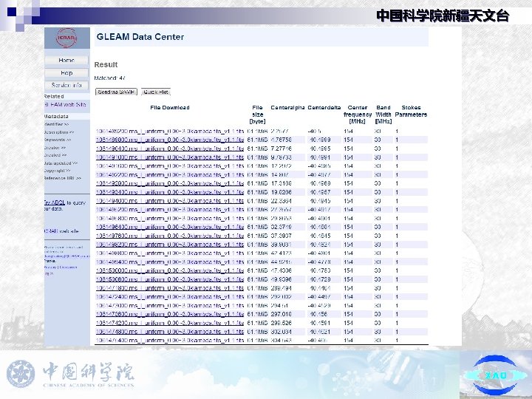Click the Centerdelta column header

324,108
